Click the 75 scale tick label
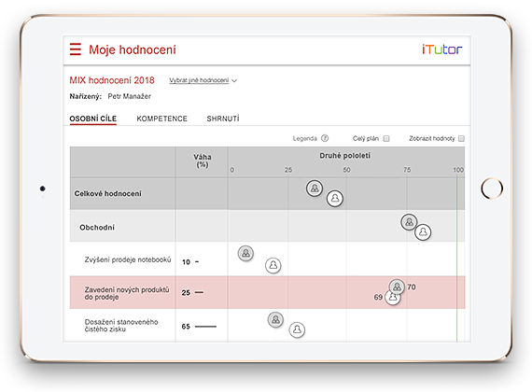The height and width of the screenshot is (392, 532). 407,170
